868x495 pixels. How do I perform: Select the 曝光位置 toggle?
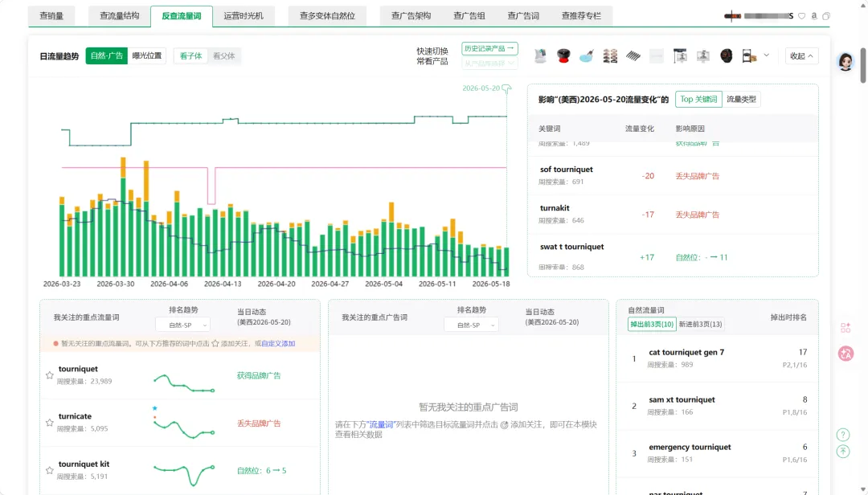click(147, 56)
